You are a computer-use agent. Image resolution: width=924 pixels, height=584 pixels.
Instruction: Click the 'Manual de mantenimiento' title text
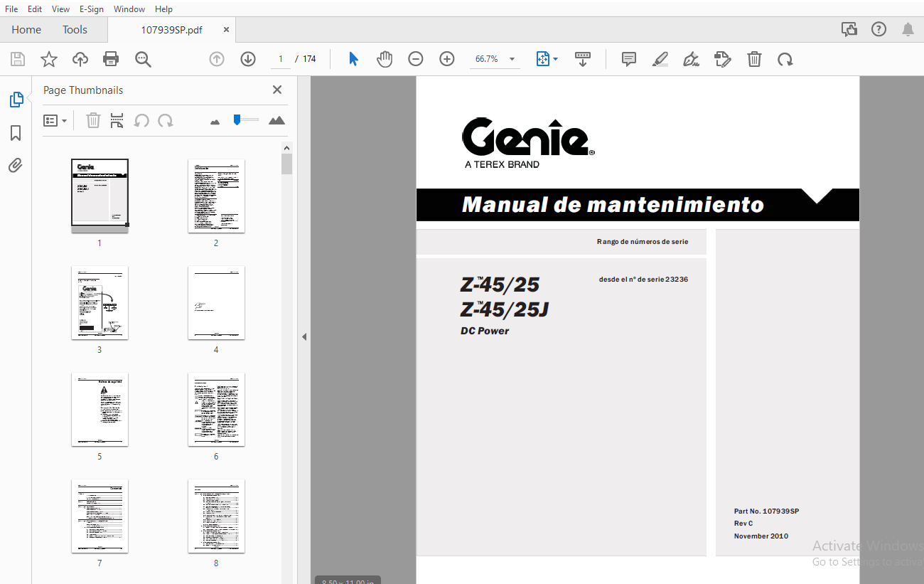[613, 205]
